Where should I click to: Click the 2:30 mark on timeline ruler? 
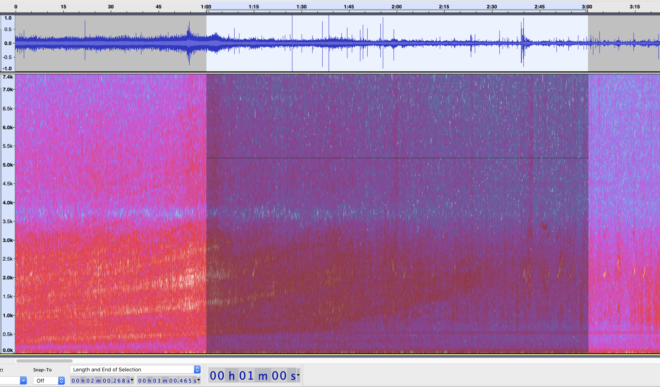(492, 7)
